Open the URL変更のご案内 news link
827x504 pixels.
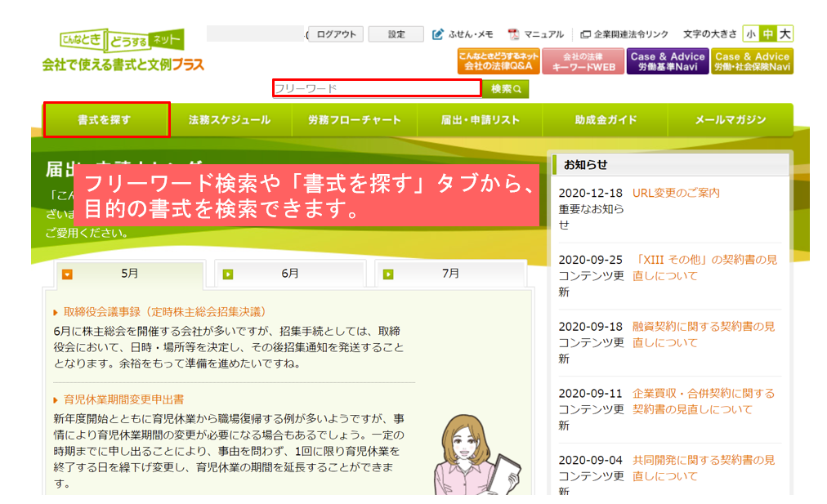pos(676,194)
